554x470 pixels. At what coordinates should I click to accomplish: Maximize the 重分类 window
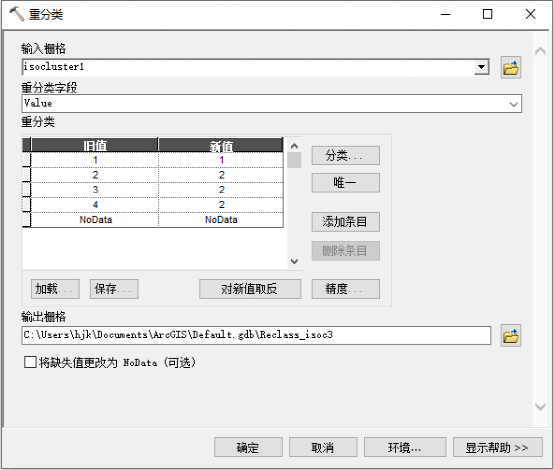[488, 14]
